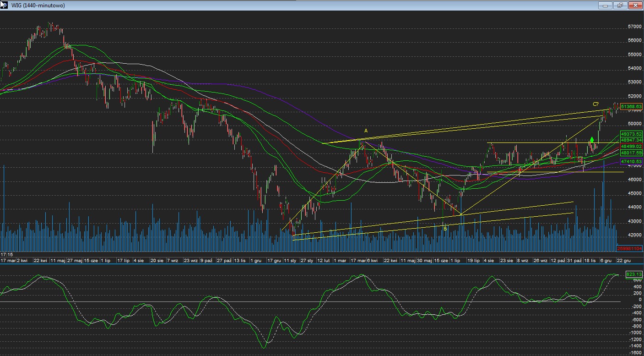This screenshot has height=356, width=644.
Task: Click the 11 maj date near axis start
Action: click(x=58, y=260)
